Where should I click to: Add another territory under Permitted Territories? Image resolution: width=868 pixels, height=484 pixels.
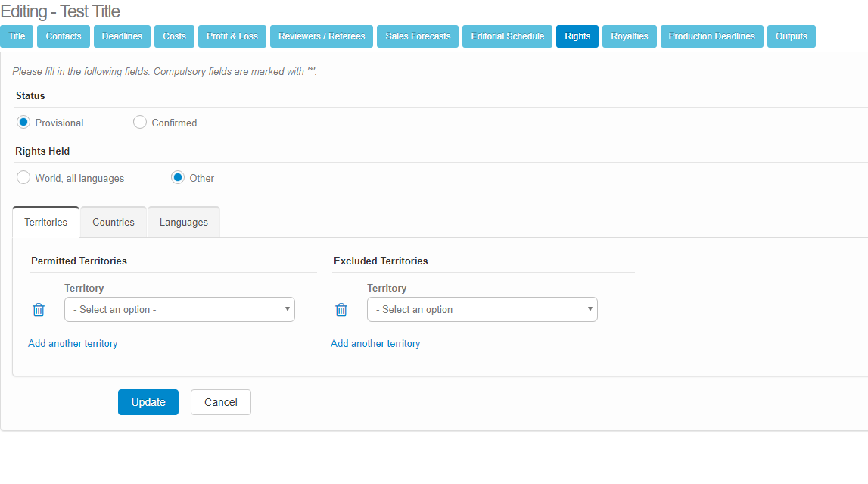(73, 344)
